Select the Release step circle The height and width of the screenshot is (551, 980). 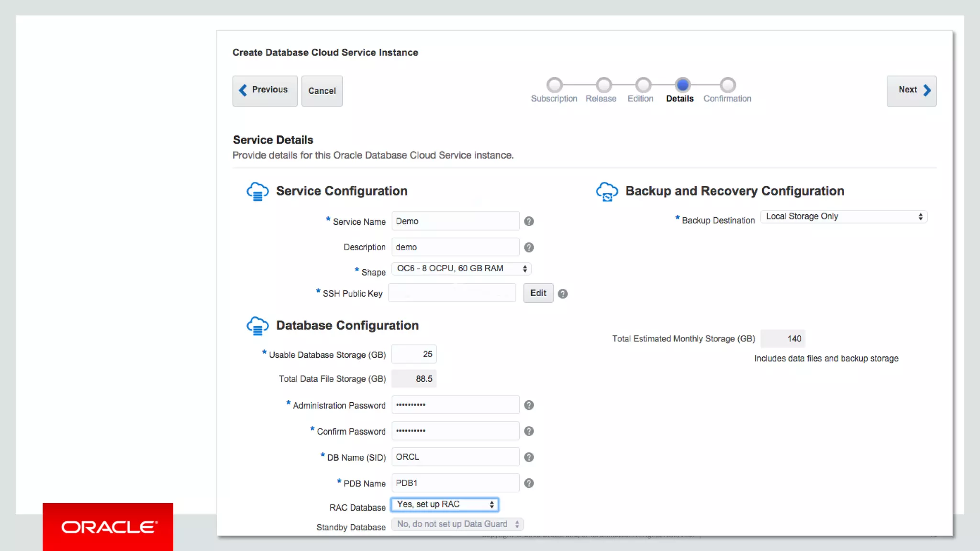pos(604,85)
